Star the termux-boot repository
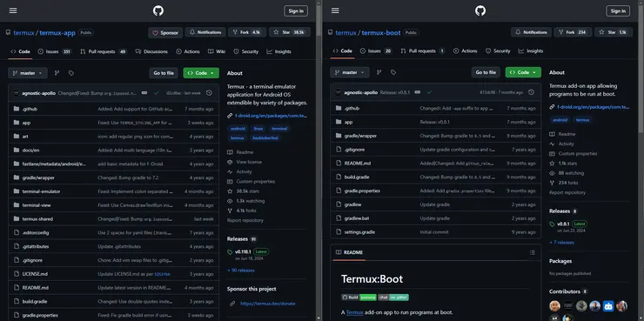The height and width of the screenshot is (321, 644). click(x=614, y=32)
